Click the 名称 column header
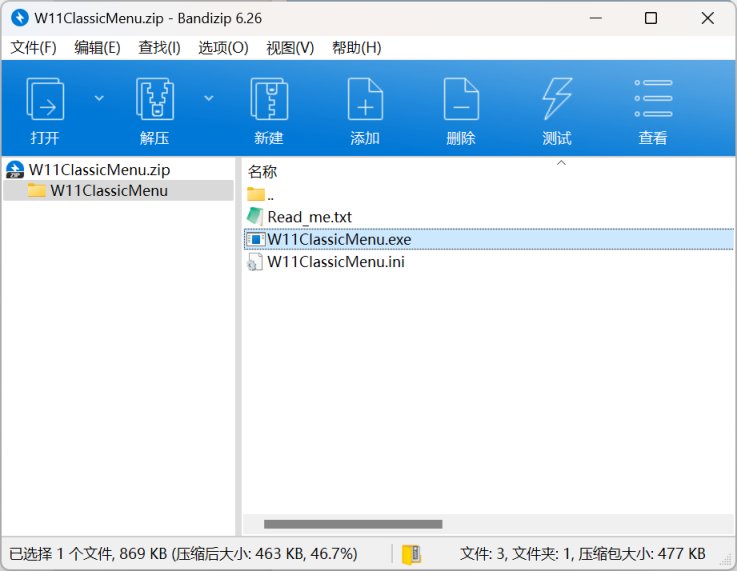This screenshot has width=737, height=571. tap(262, 172)
